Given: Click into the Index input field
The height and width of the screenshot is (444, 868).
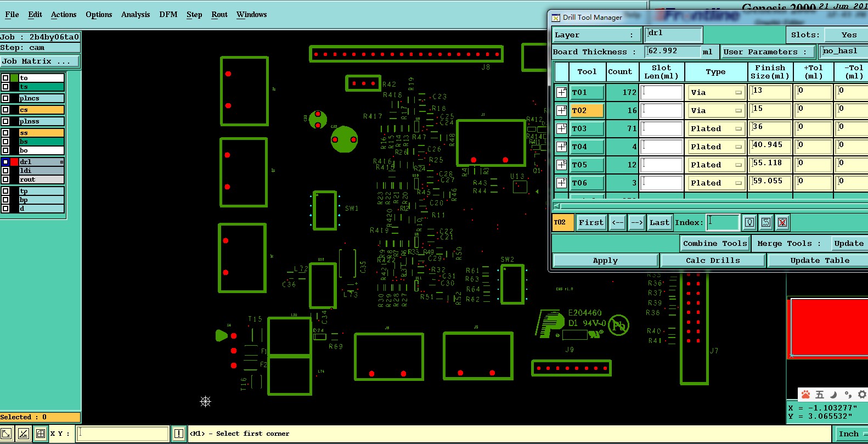Looking at the screenshot, I should click(x=723, y=222).
